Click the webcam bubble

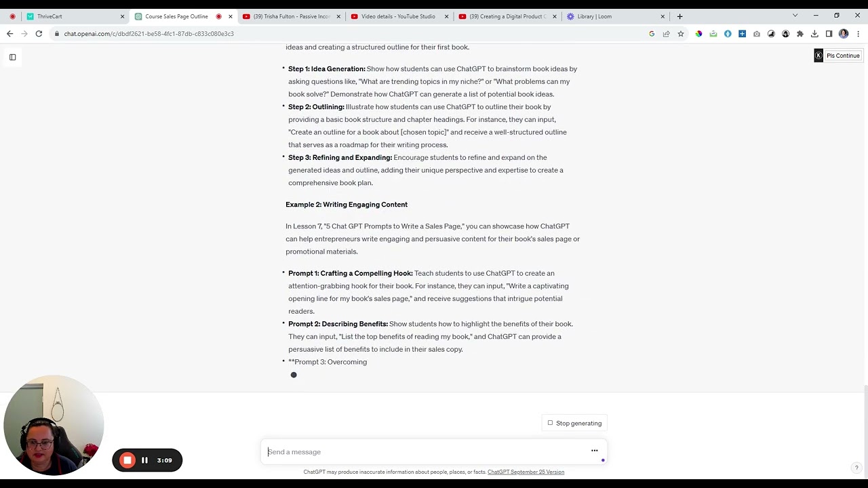pyautogui.click(x=54, y=426)
